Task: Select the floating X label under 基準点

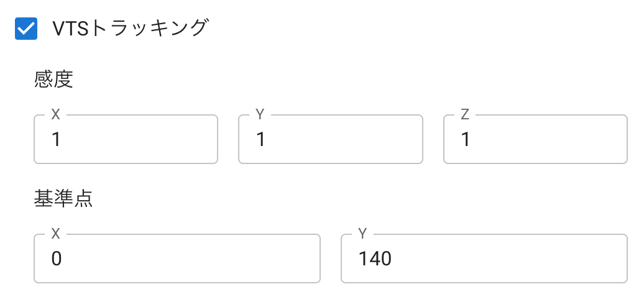Action: tap(56, 234)
